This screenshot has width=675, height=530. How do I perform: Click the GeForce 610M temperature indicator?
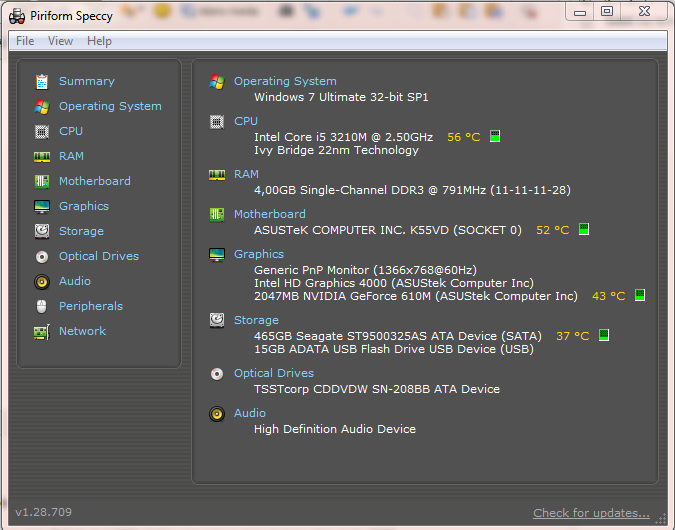coord(640,295)
